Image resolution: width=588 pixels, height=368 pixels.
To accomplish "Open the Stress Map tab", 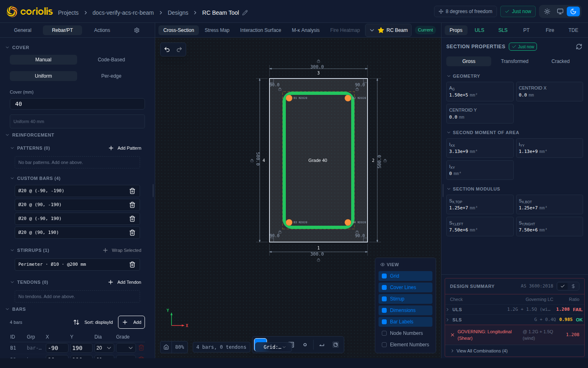I will [217, 30].
